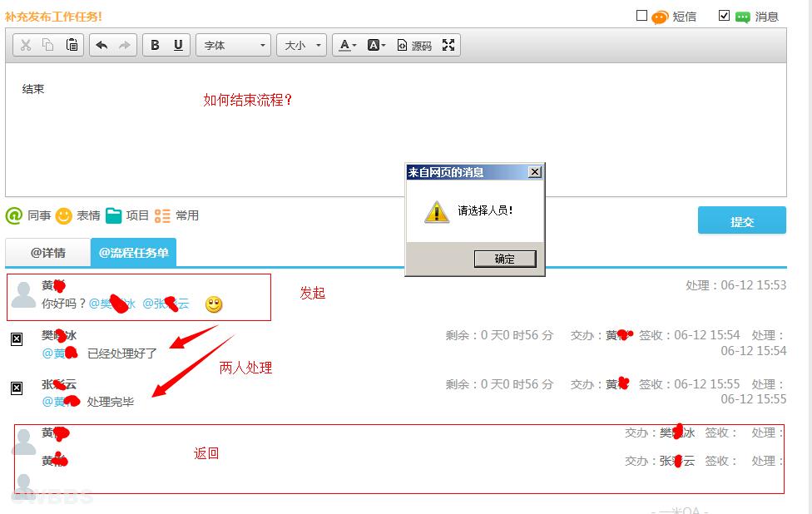Open the background color A dropdown
The image size is (812, 514).
coord(377,45)
